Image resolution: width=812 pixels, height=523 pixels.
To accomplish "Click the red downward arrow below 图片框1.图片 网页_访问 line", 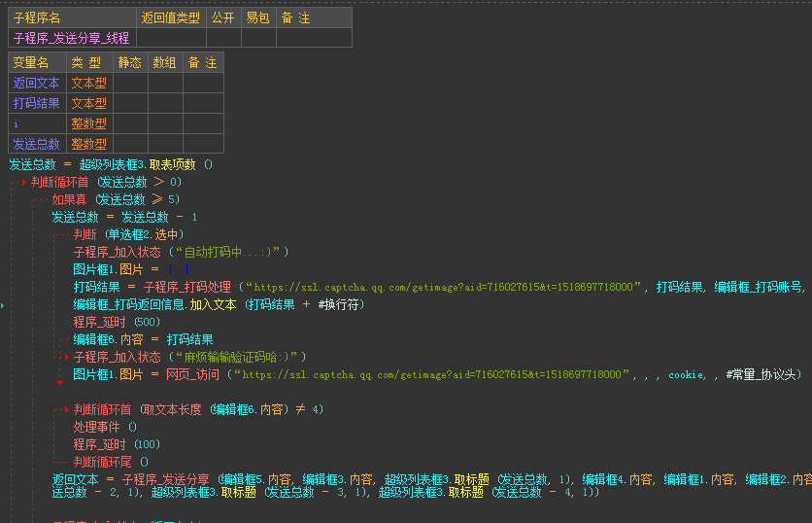I will (x=60, y=384).
